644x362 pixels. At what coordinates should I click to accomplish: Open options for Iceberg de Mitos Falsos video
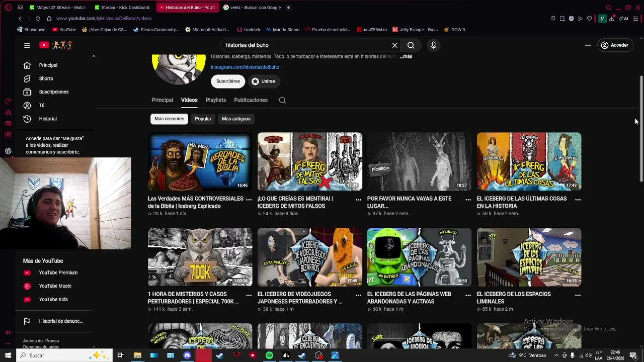pyautogui.click(x=358, y=200)
